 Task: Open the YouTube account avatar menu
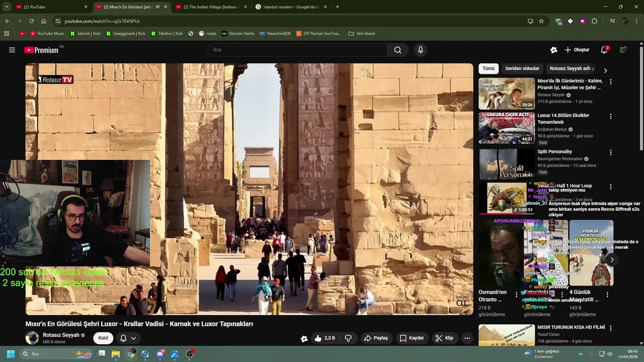pyautogui.click(x=623, y=50)
